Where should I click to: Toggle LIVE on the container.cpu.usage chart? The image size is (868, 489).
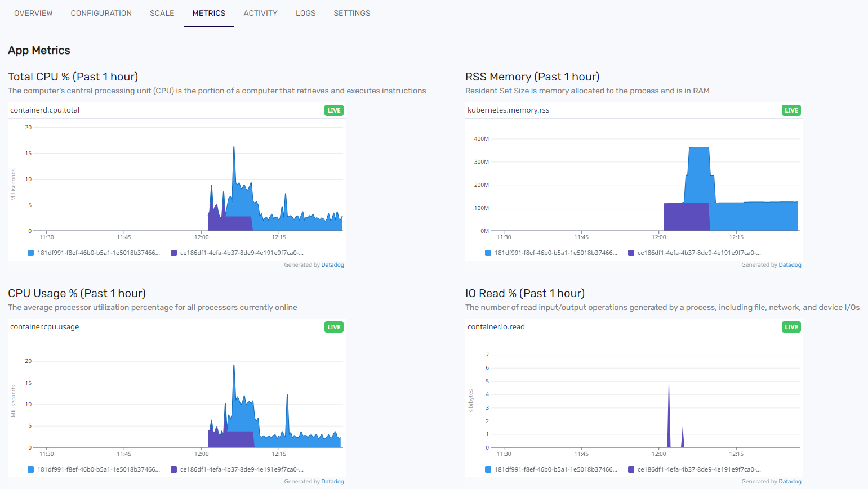333,327
